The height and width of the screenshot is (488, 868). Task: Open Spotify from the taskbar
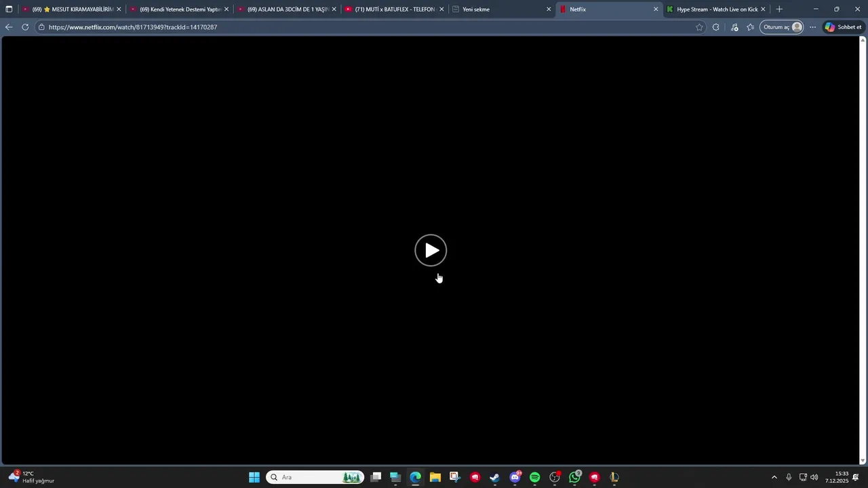coord(534,477)
